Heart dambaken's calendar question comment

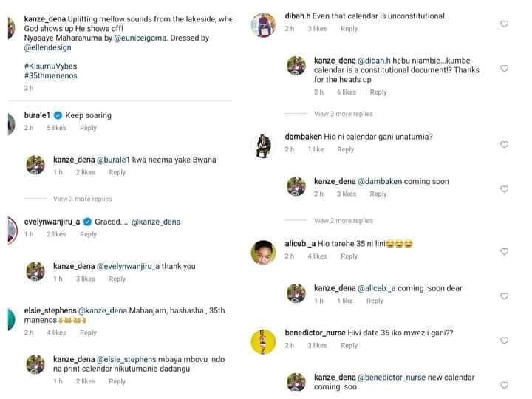505,145
